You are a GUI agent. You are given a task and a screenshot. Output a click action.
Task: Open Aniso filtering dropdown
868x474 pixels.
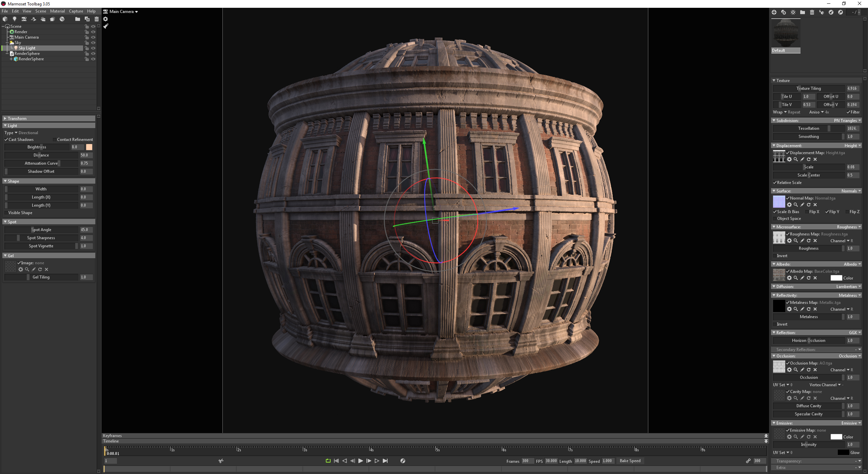point(819,112)
